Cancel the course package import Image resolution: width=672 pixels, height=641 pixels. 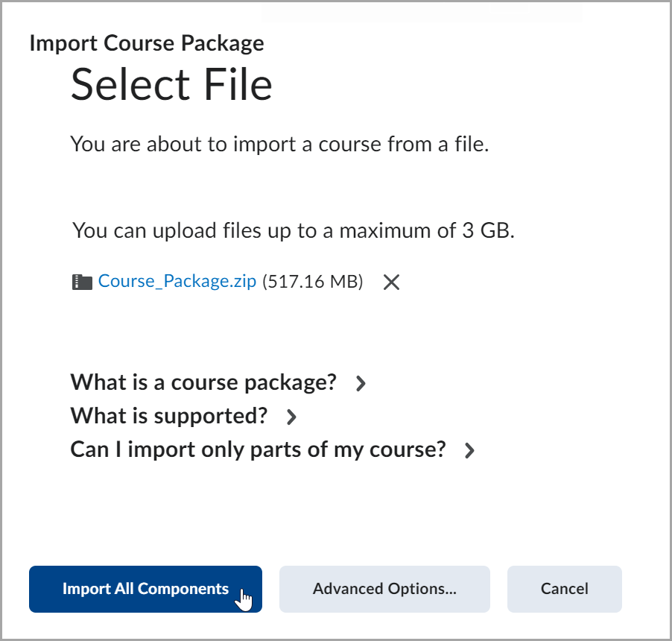(565, 589)
